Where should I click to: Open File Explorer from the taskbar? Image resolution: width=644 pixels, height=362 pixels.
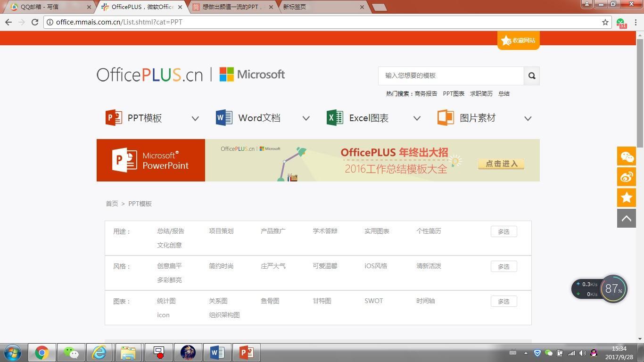[128, 353]
